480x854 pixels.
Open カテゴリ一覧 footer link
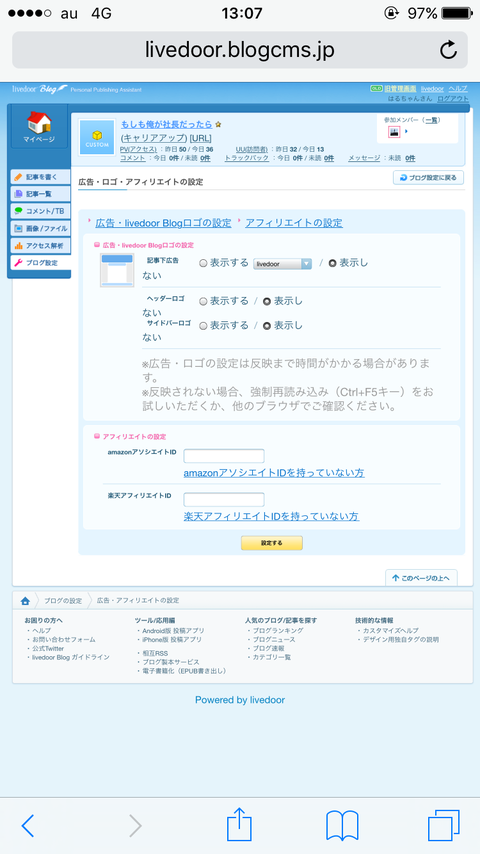272,657
